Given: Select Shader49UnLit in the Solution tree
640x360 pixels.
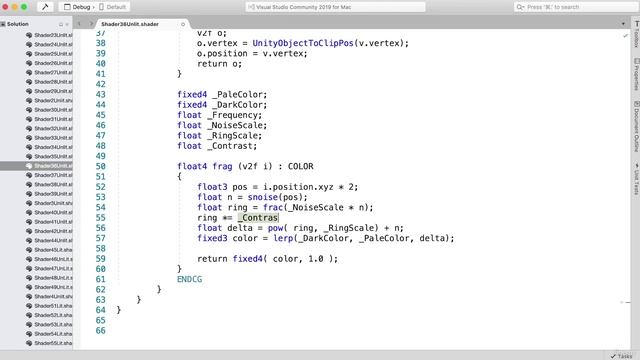Looking at the screenshot, I should tap(53, 287).
